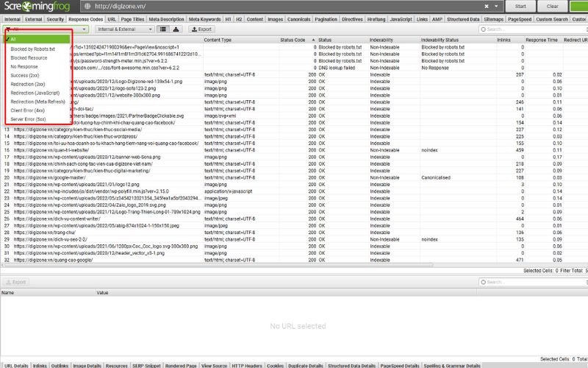Filter by 'Redirection (3xx)'

point(28,84)
